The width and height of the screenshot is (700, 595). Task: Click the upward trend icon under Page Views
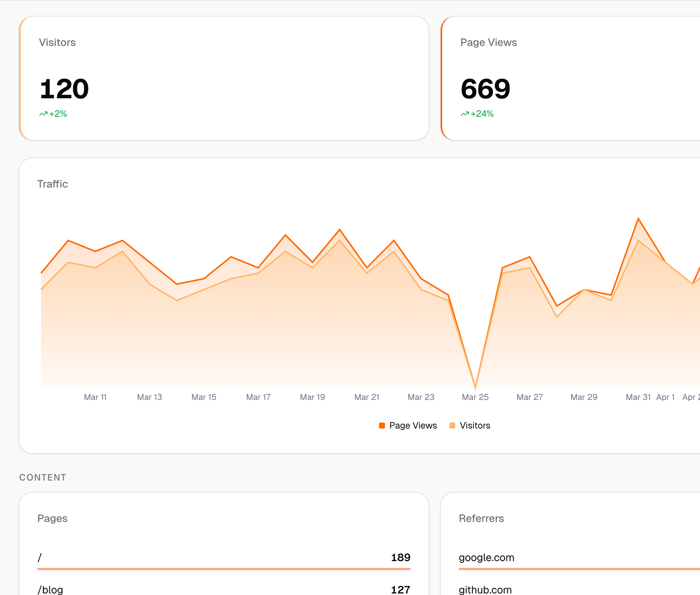(x=465, y=114)
